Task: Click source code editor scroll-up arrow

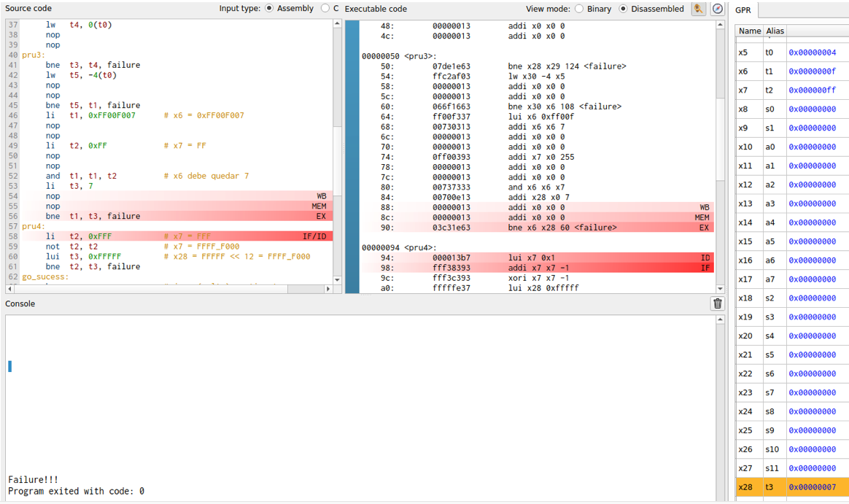Action: pos(337,24)
